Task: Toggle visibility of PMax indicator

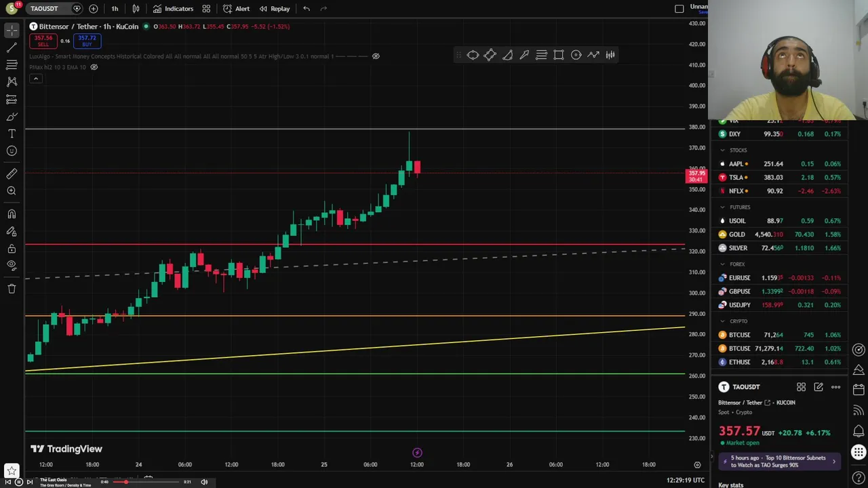Action: pos(94,67)
